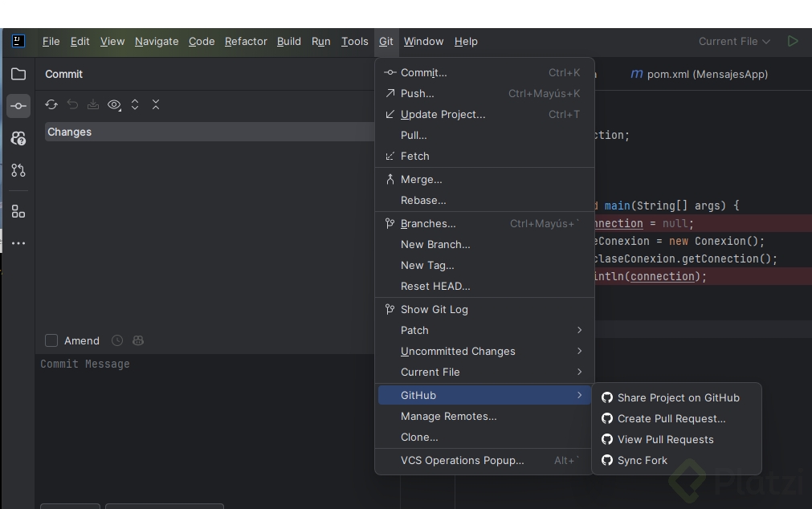Click into the Commit Message field
This screenshot has height=509, width=812.
[201, 417]
